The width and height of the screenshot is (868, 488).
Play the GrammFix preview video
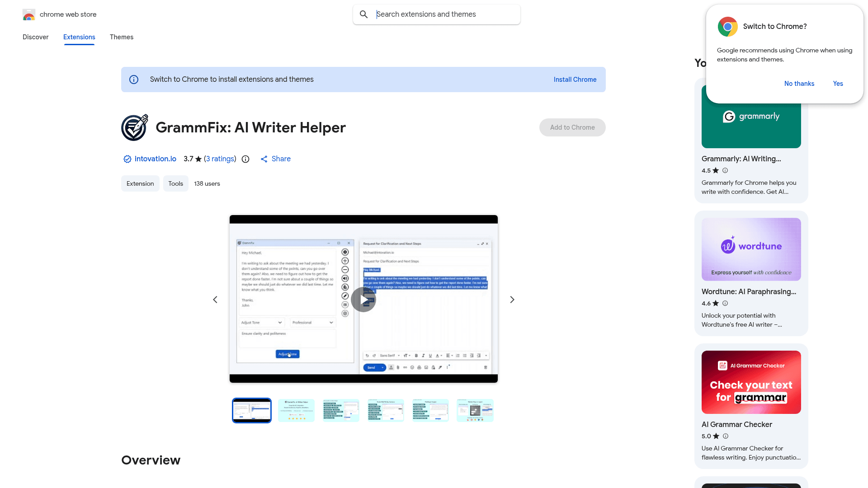[x=363, y=300]
